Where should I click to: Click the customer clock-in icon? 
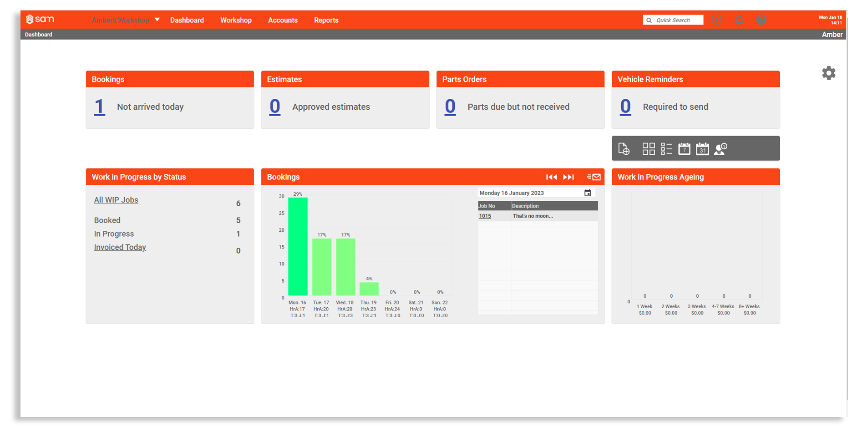click(x=721, y=148)
